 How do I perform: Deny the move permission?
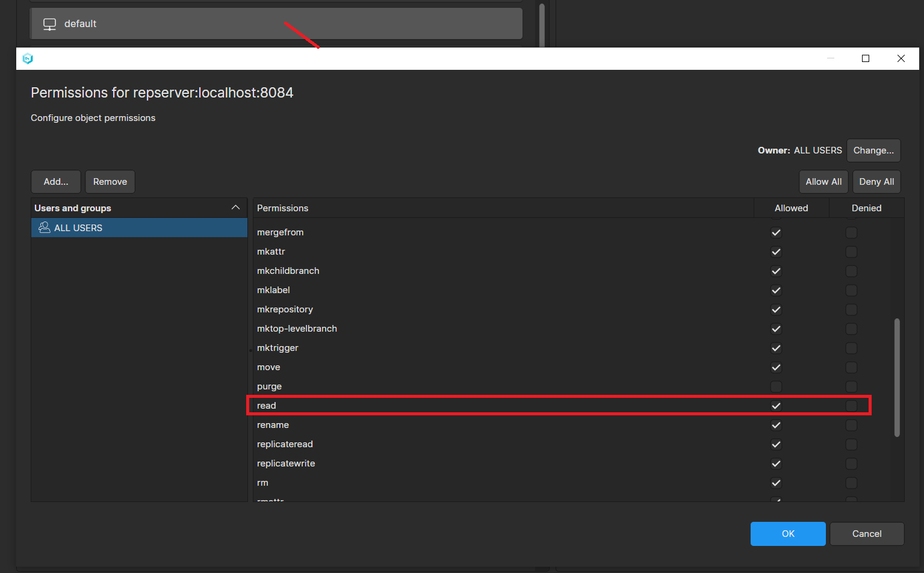[x=851, y=367]
